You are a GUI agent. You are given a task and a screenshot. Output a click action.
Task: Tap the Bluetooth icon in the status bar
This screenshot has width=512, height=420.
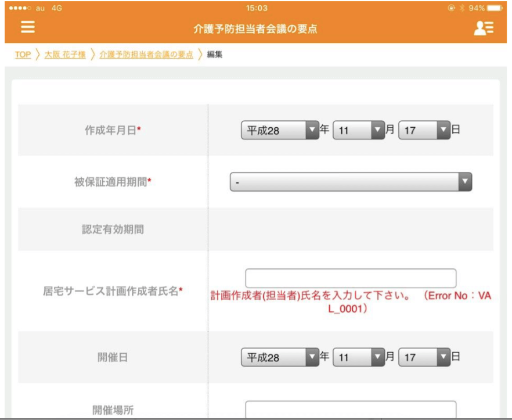(x=461, y=8)
